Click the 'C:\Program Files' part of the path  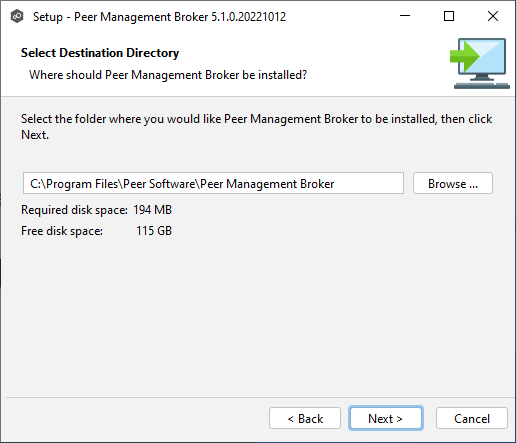click(x=74, y=184)
